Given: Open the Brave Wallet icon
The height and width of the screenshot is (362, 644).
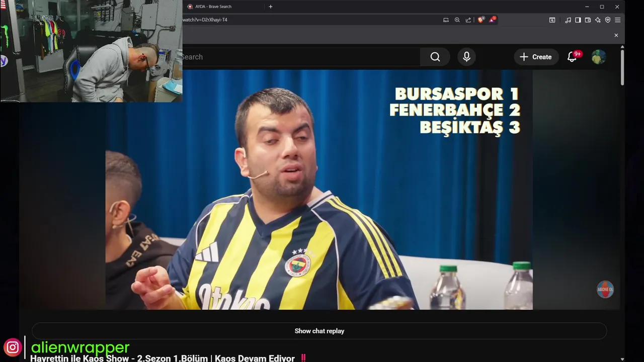Looking at the screenshot, I should click(x=588, y=20).
